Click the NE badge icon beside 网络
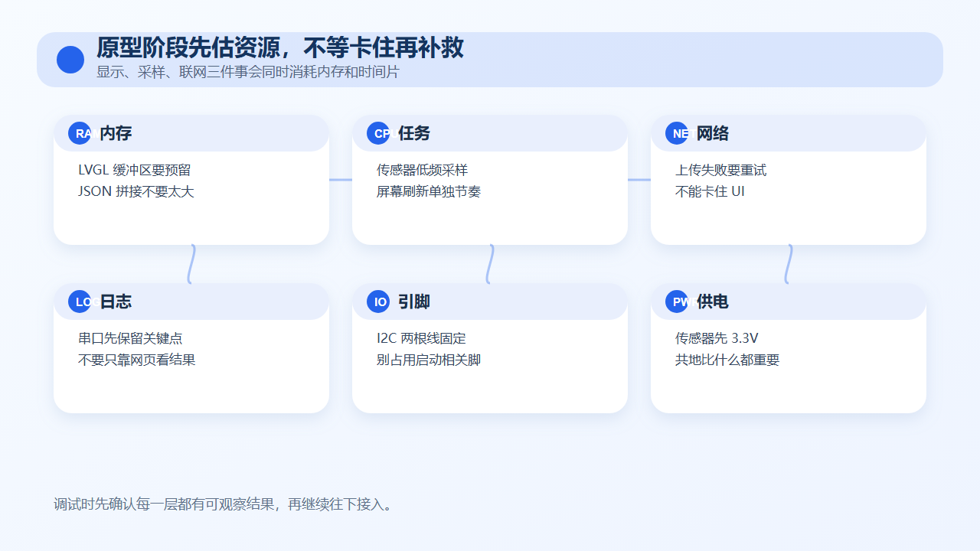The height and width of the screenshot is (551, 980). point(677,133)
